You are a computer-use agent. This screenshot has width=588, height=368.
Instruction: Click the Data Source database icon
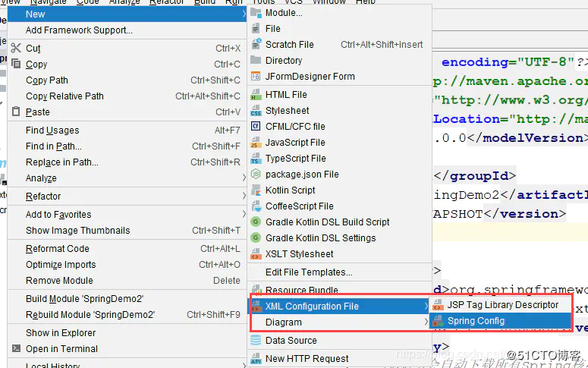pos(256,340)
